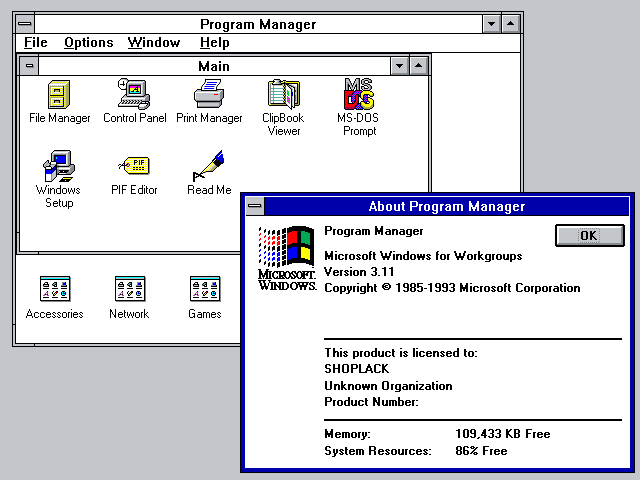Screen dimensions: 640x480
Task: Click 'Microsoft Windows for Workgroups' text
Action: pos(423,256)
